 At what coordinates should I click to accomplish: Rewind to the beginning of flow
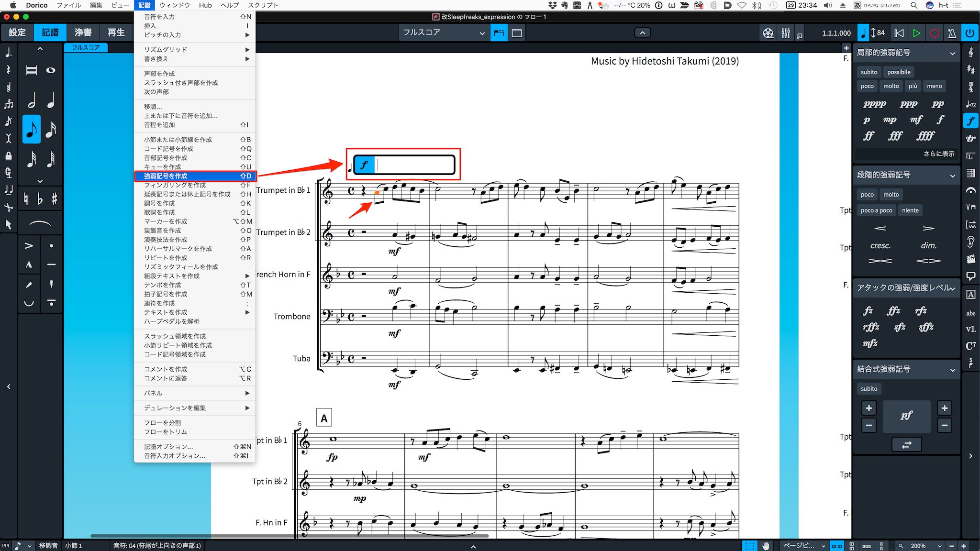pos(899,33)
